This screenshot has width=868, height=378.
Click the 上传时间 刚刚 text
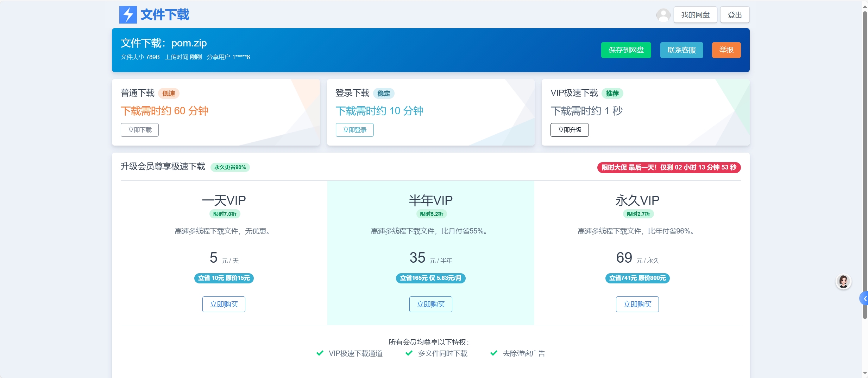coord(183,57)
